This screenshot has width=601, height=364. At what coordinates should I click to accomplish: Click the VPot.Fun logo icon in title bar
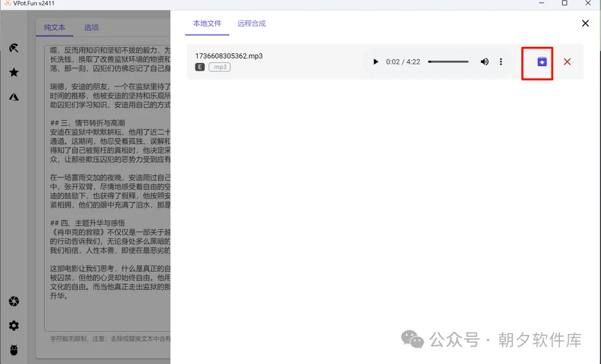point(8,4)
